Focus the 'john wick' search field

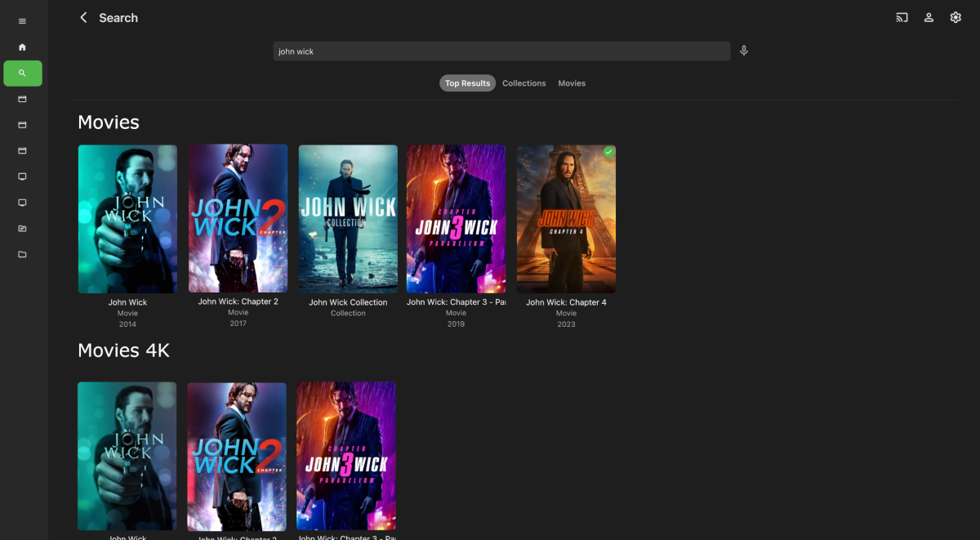click(501, 51)
